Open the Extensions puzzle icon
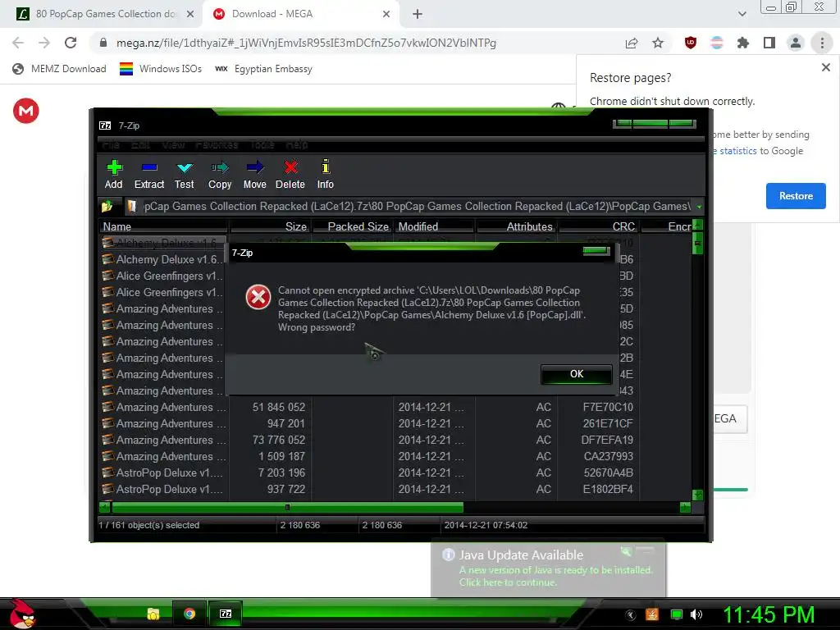Screen dimensions: 840x630 pos(742,43)
